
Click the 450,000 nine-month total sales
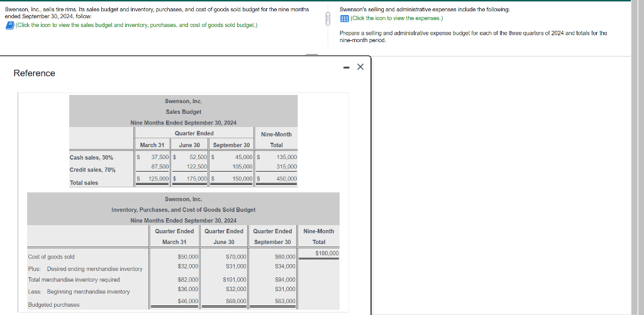pos(287,179)
